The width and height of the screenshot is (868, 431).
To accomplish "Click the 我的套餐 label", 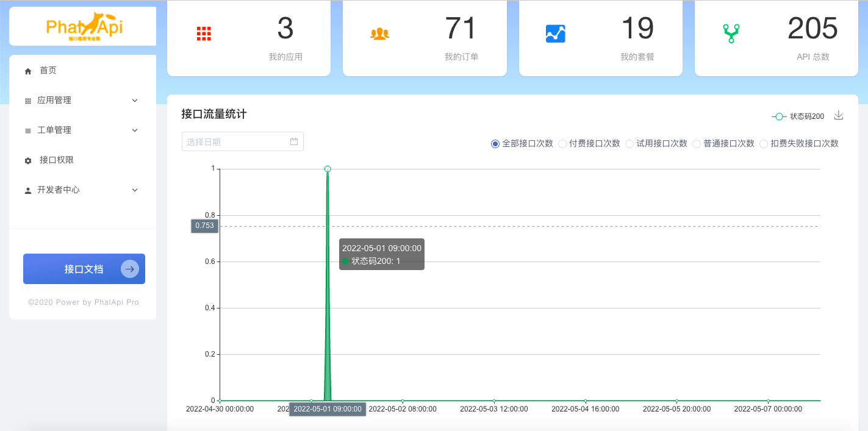I will tap(637, 57).
